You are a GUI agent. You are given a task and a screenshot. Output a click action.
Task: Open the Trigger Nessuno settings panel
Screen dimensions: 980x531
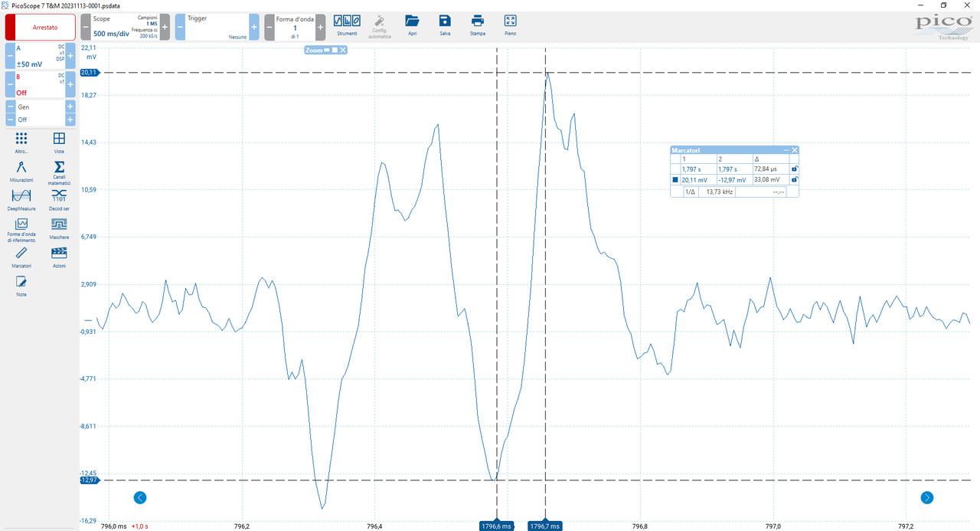[217, 27]
